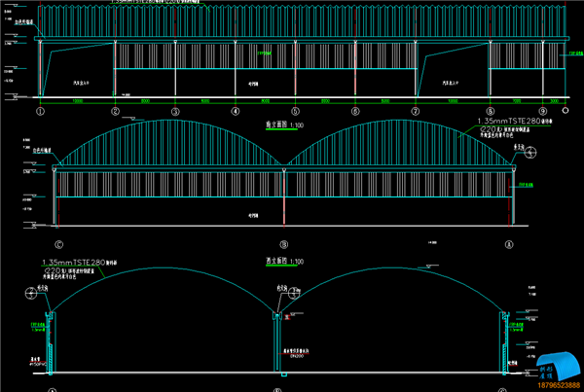Select grid axis bubble 3 in top elevation
The image size is (584, 392).
[175, 111]
